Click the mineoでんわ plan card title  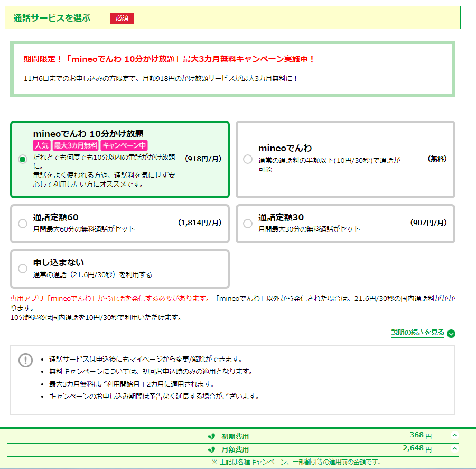285,148
